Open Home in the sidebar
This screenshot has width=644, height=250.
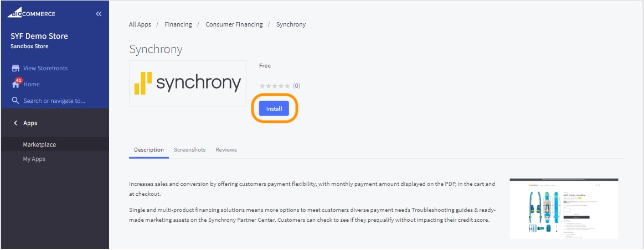pyautogui.click(x=32, y=84)
